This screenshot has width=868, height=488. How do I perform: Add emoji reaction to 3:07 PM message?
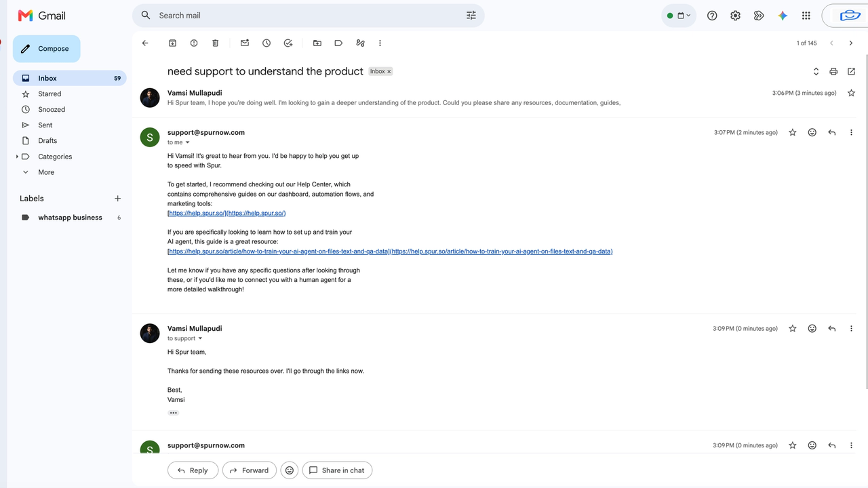click(812, 132)
